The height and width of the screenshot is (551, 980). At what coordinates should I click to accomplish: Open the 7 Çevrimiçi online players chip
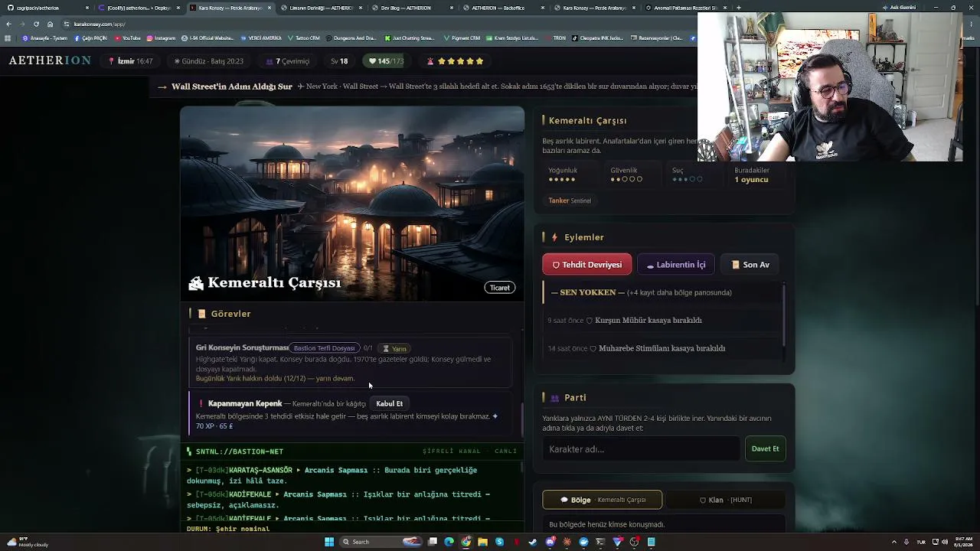tap(288, 61)
